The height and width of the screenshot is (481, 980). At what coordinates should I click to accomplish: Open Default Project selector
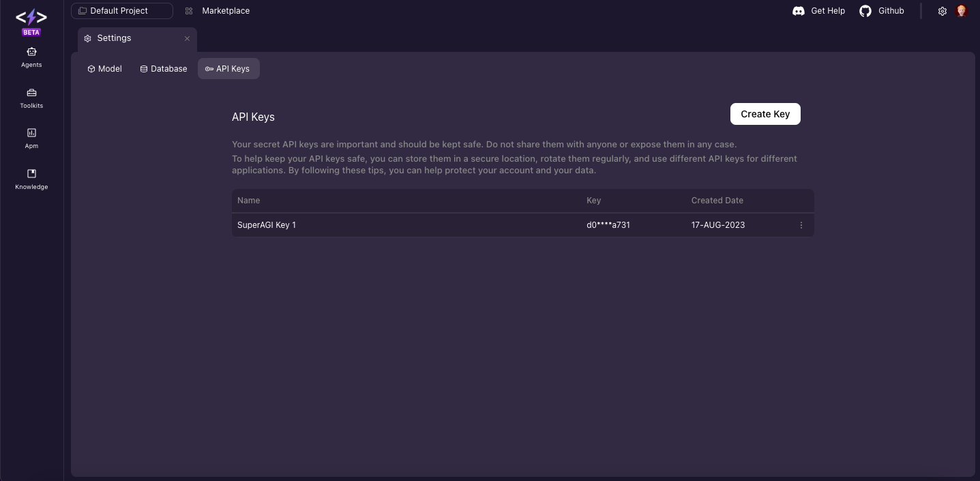click(122, 11)
